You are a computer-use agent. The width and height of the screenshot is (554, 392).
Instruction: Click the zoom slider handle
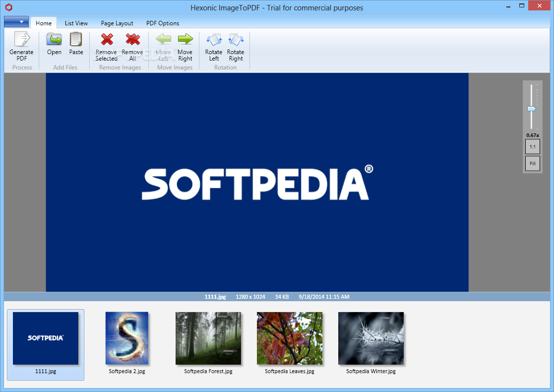[531, 109]
